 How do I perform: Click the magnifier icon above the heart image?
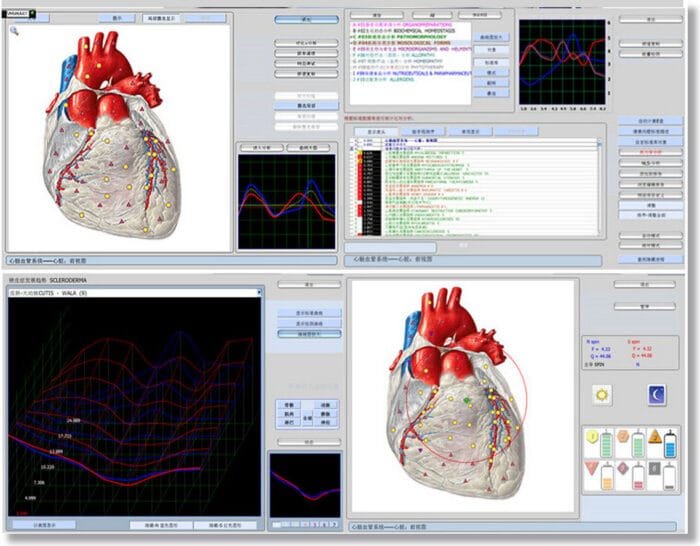click(x=14, y=30)
